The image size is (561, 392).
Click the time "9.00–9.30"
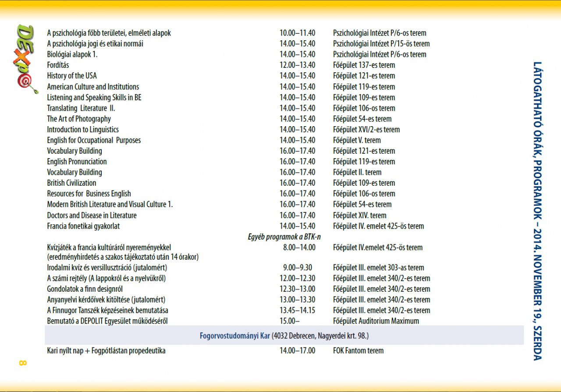(298, 268)
